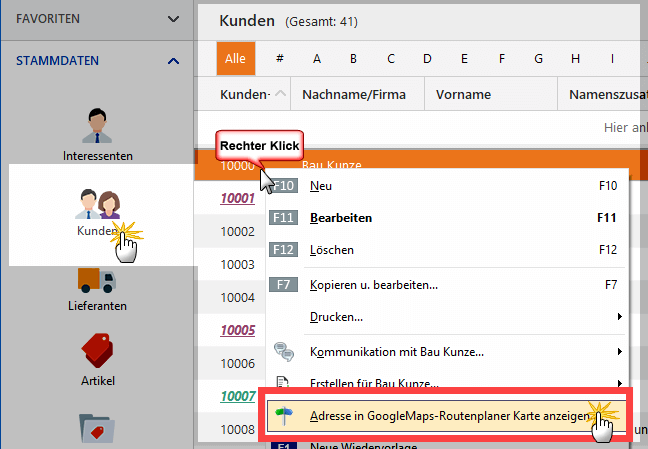Open Artikel red tag icon

[x=97, y=353]
